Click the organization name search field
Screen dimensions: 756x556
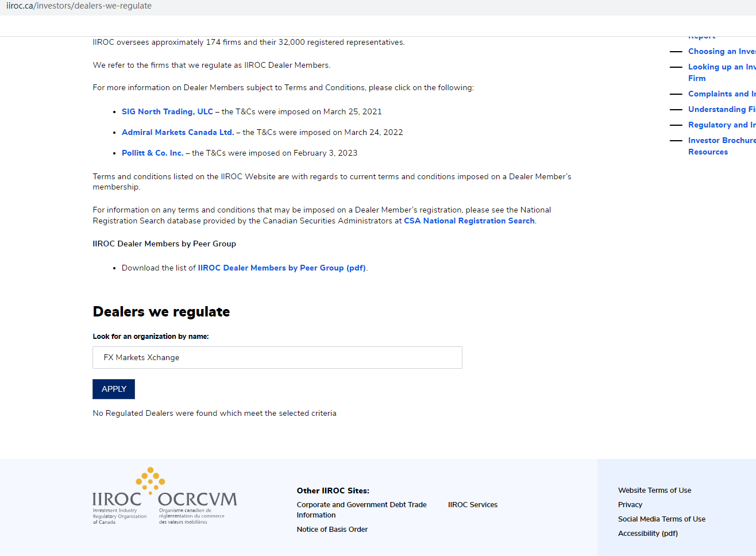[277, 357]
